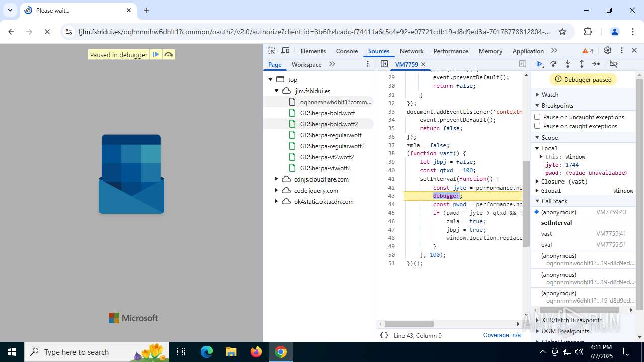Switch to the Elements tab
Viewport: 644px width, 362px height.
coord(313,51)
